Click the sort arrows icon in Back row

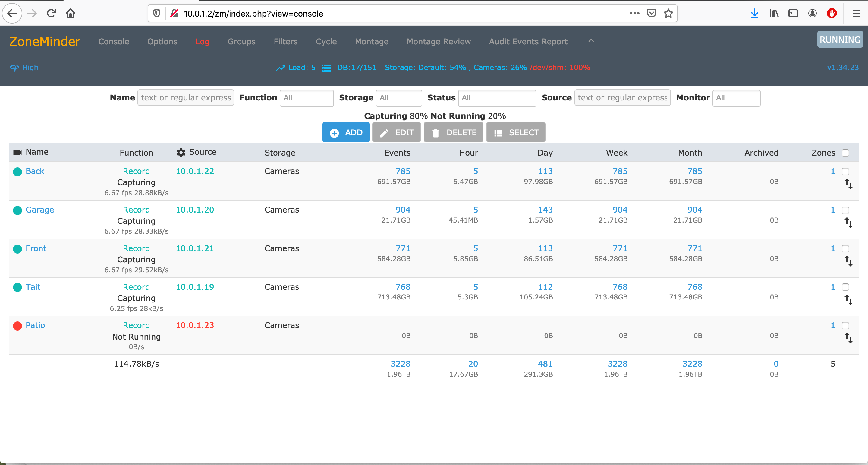848,184
